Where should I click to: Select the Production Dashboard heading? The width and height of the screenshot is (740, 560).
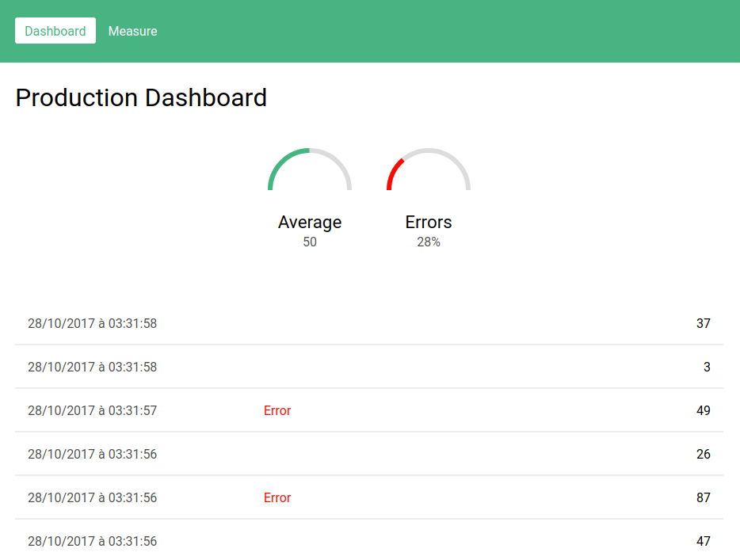pos(141,97)
